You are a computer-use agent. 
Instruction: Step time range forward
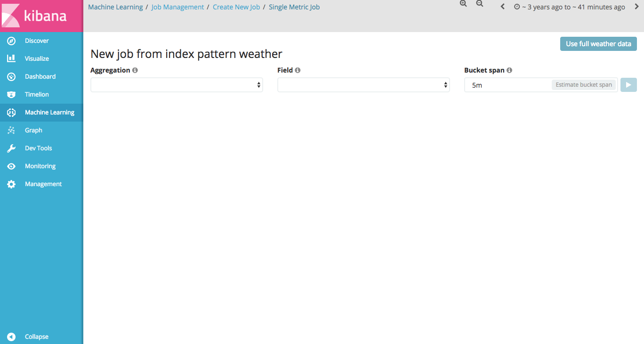coord(636,7)
